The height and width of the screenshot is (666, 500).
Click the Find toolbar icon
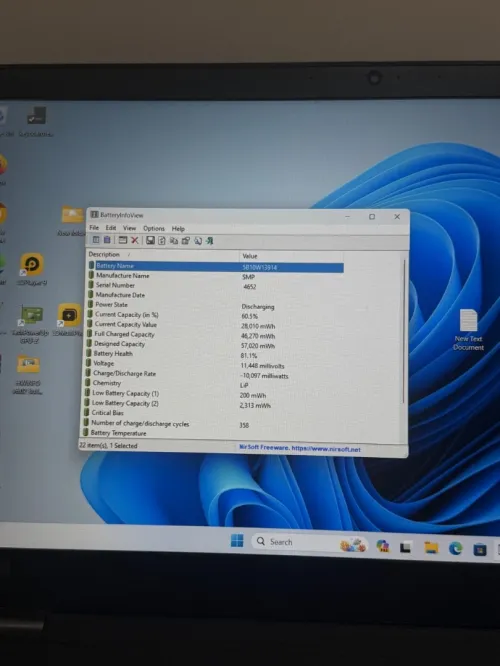coord(198,241)
